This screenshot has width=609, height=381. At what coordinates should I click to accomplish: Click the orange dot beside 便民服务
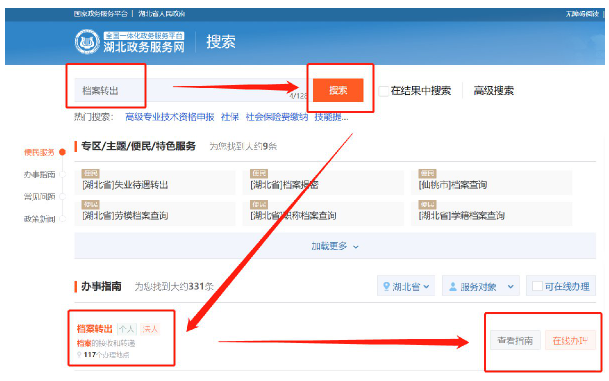pyautogui.click(x=62, y=152)
